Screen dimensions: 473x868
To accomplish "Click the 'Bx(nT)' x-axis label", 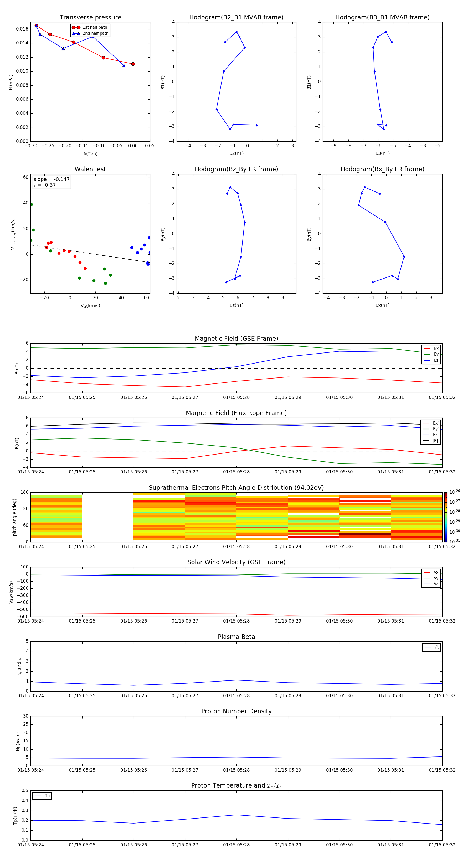I will (382, 305).
